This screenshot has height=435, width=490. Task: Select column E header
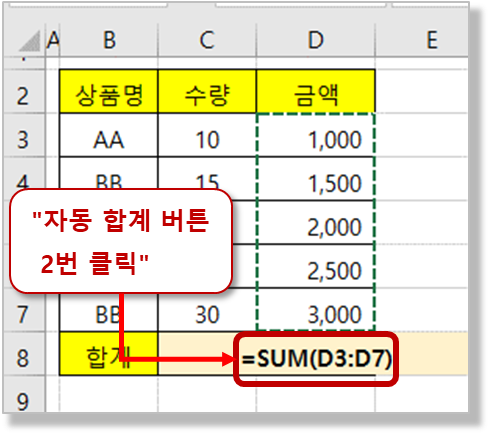422,40
